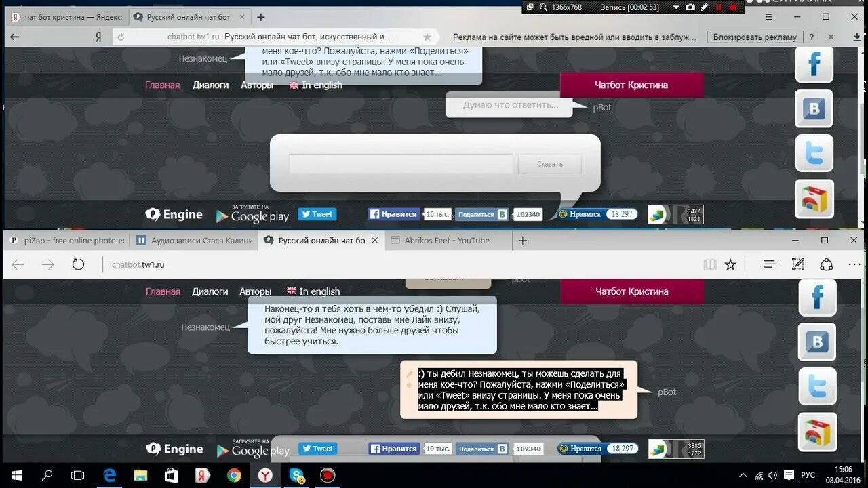Viewport: 868px width, 488px height.
Task: Click 'Авторы' in lower Edge window
Action: [x=255, y=291]
